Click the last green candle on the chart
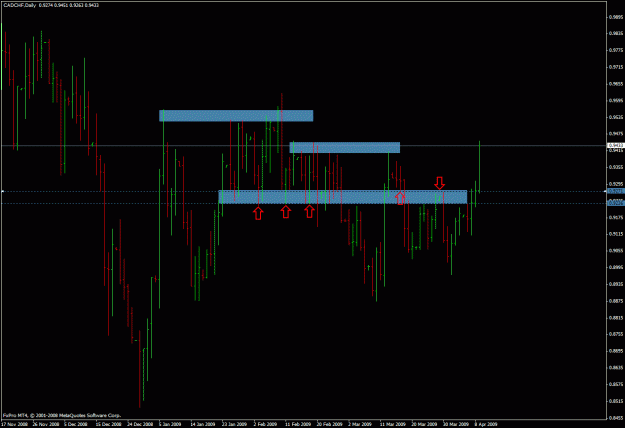 point(479,167)
